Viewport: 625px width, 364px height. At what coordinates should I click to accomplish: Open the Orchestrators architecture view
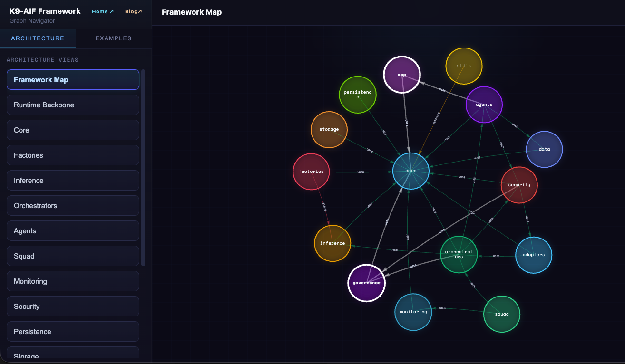(x=73, y=206)
